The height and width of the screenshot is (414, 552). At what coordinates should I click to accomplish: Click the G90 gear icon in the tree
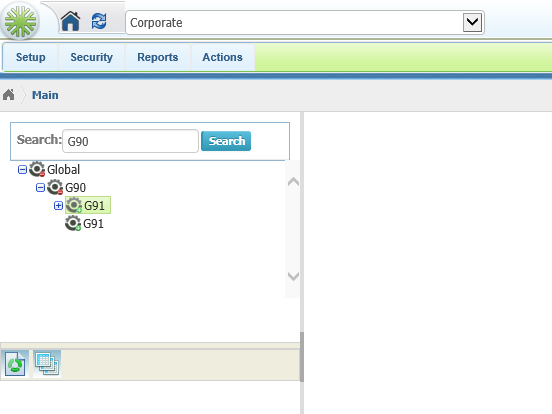point(55,187)
